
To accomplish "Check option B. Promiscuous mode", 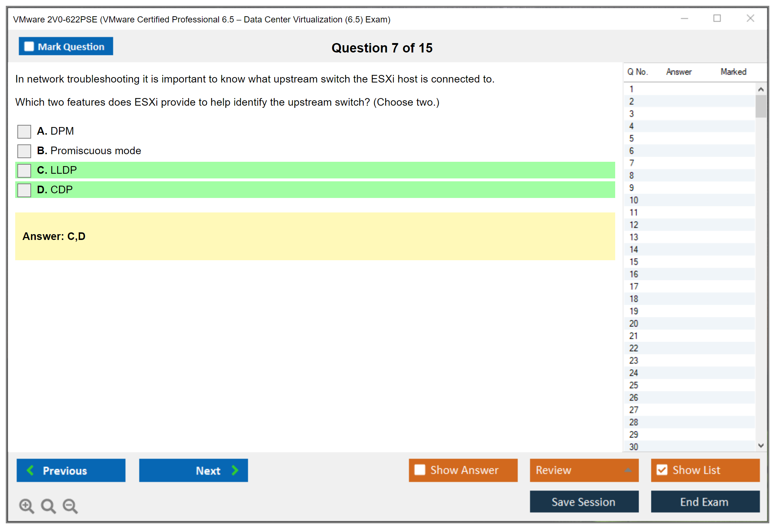I will click(x=24, y=151).
